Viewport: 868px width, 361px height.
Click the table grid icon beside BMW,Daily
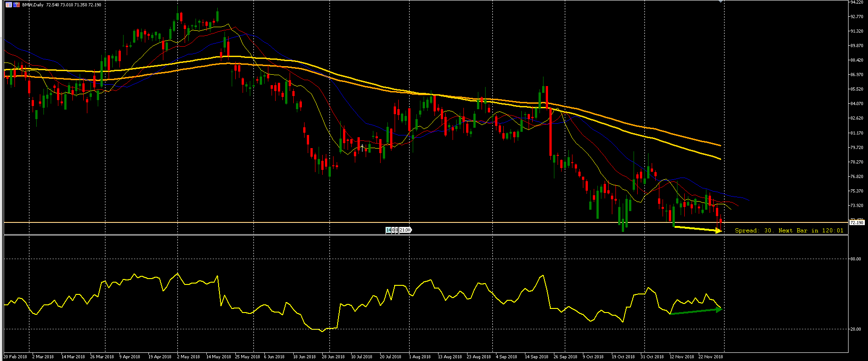[x=9, y=5]
